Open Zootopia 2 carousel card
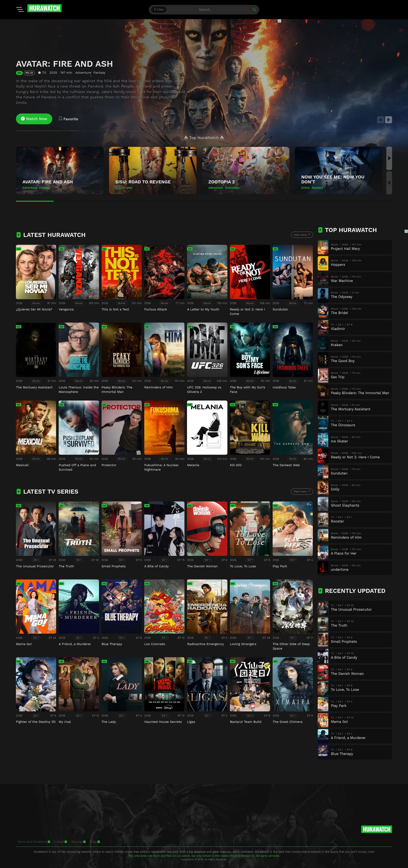This screenshot has width=408, height=868. 246,170
